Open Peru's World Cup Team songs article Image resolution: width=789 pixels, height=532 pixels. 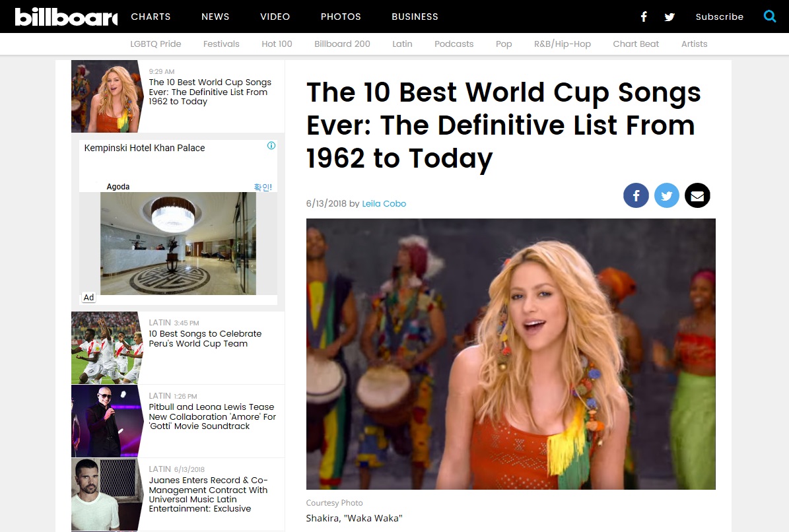(205, 339)
